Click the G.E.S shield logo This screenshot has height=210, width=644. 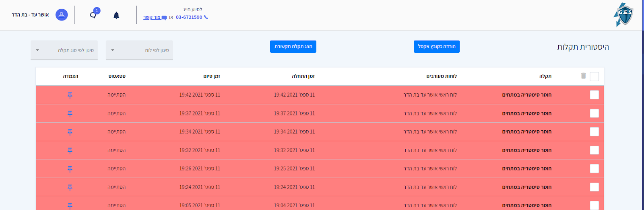pos(623,15)
